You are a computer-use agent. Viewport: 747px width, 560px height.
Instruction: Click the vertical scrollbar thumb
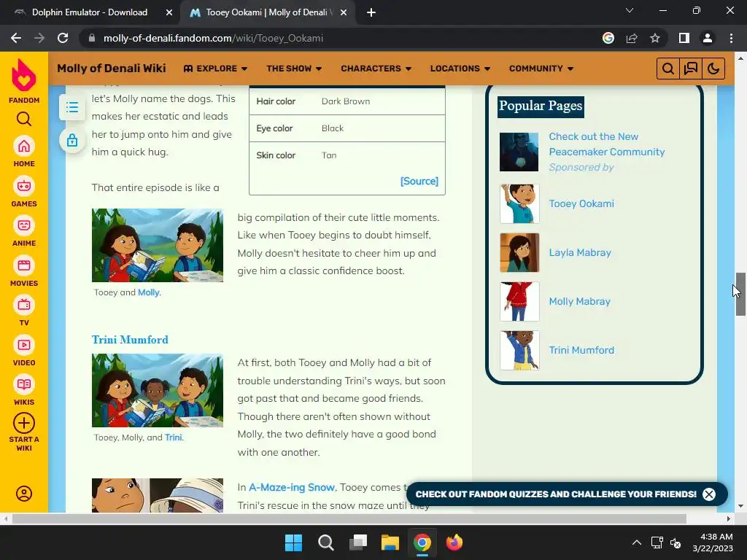[x=740, y=294]
